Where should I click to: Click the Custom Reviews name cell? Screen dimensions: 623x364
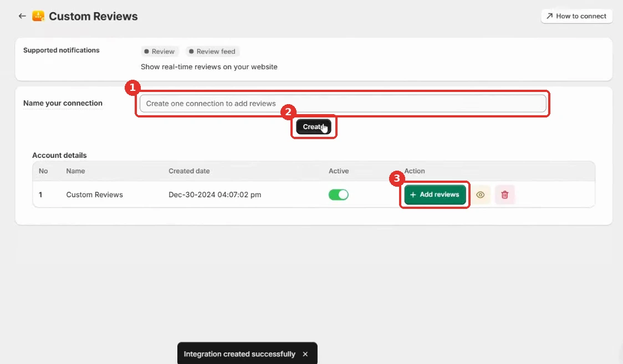coord(95,195)
